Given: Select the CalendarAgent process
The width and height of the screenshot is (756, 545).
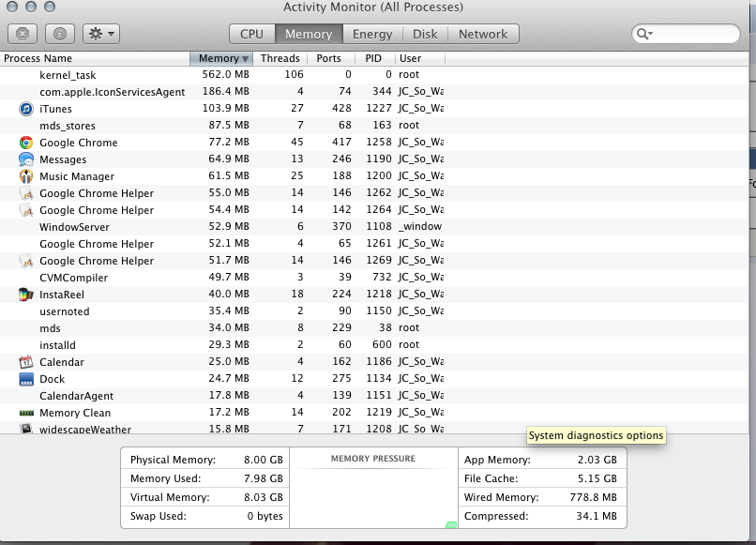Looking at the screenshot, I should pos(374,396).
